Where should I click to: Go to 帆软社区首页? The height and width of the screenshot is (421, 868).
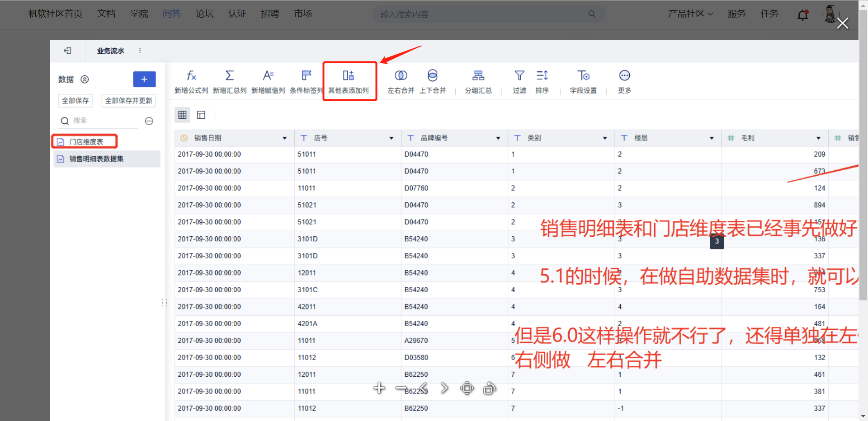click(x=55, y=14)
